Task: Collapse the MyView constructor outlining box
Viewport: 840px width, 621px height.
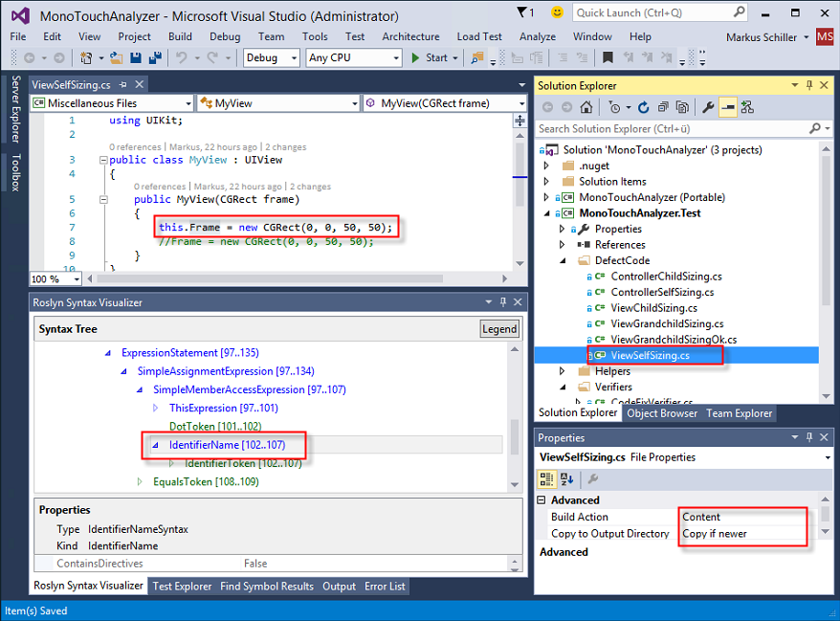Action: pos(103,199)
